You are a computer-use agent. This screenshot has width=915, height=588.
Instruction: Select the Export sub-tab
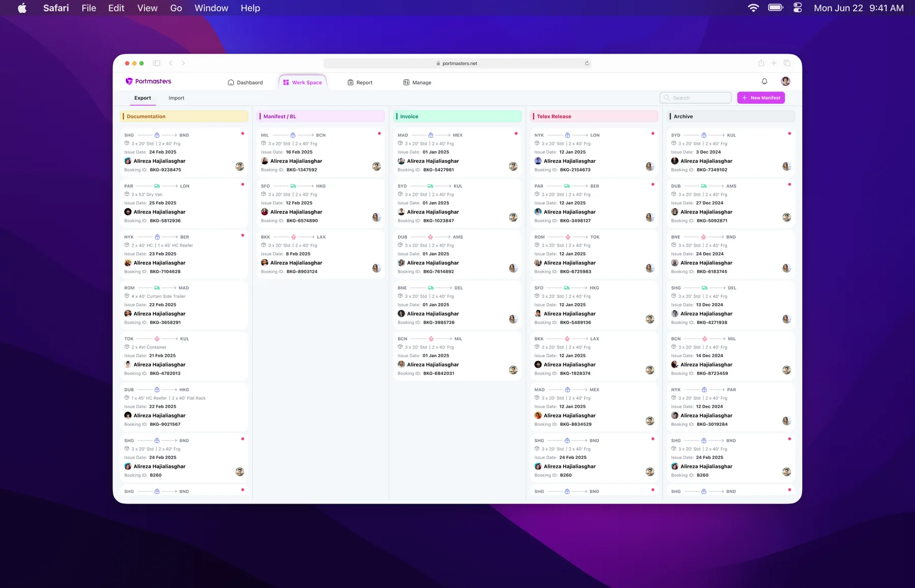pyautogui.click(x=142, y=98)
